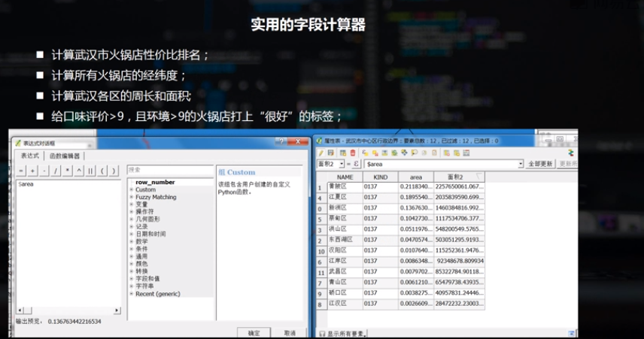Viewport: 644px width, 339px height.
Task: Click the right arrow of the expression editor scrollbar
Action: point(117,310)
